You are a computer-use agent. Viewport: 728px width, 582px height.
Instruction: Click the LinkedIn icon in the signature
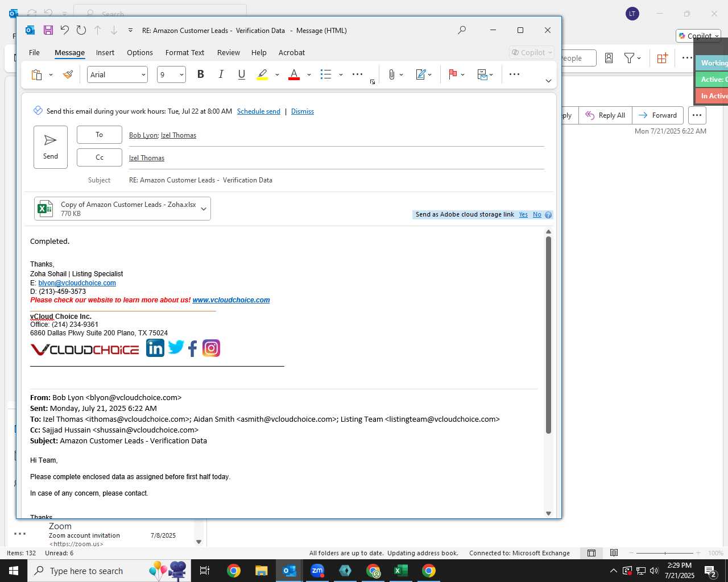155,348
